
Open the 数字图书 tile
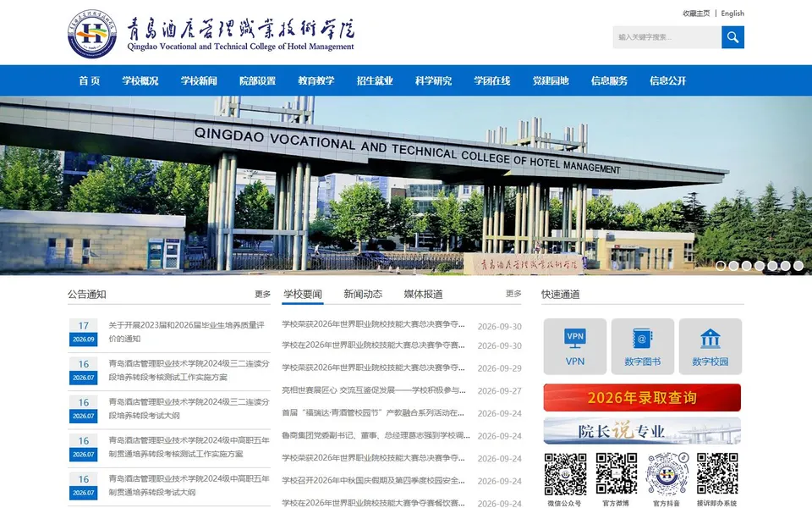pos(643,346)
